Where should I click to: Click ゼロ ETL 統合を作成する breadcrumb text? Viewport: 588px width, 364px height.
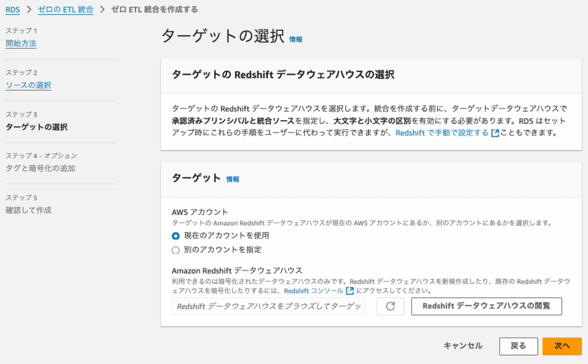pos(155,10)
